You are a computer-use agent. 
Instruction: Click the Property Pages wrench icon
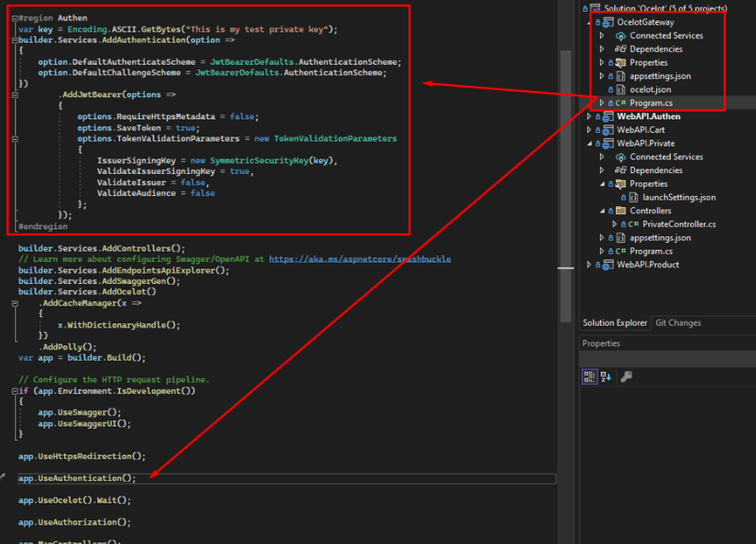[x=627, y=376]
